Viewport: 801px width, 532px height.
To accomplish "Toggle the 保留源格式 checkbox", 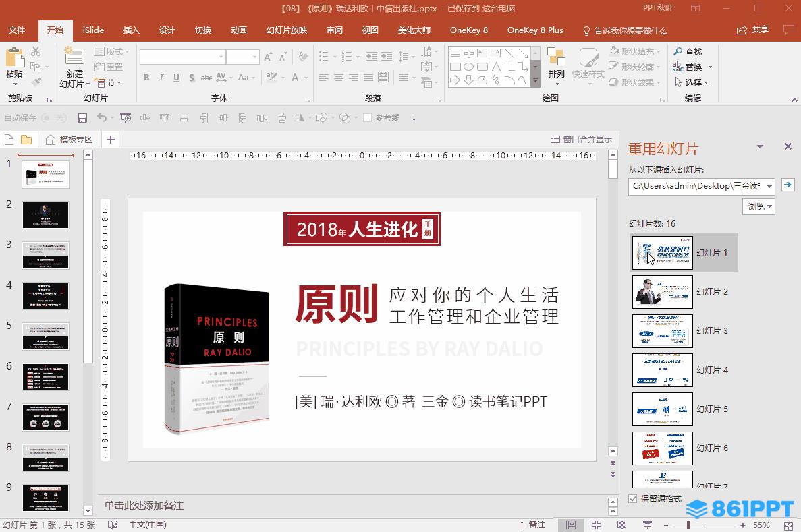I will tap(633, 499).
